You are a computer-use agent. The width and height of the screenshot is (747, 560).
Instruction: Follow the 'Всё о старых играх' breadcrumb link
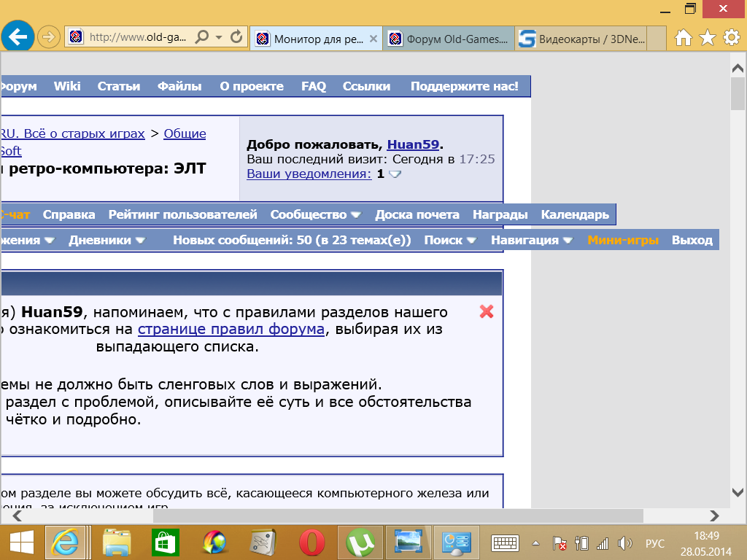pos(71,133)
